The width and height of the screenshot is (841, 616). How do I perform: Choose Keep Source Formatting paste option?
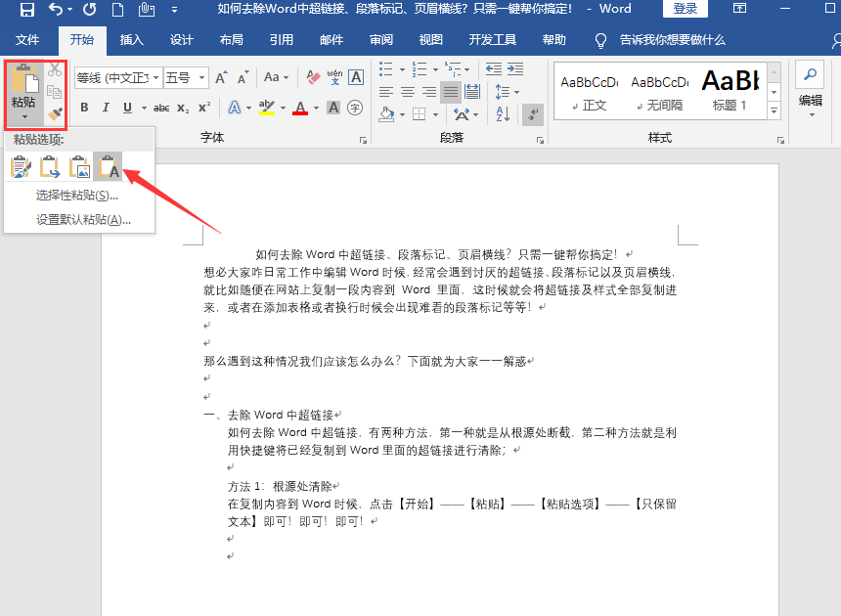click(21, 167)
